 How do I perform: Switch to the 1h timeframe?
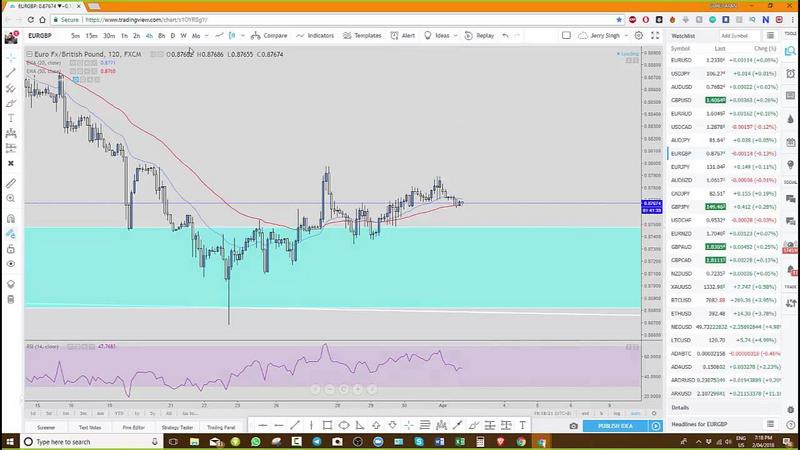(x=124, y=36)
